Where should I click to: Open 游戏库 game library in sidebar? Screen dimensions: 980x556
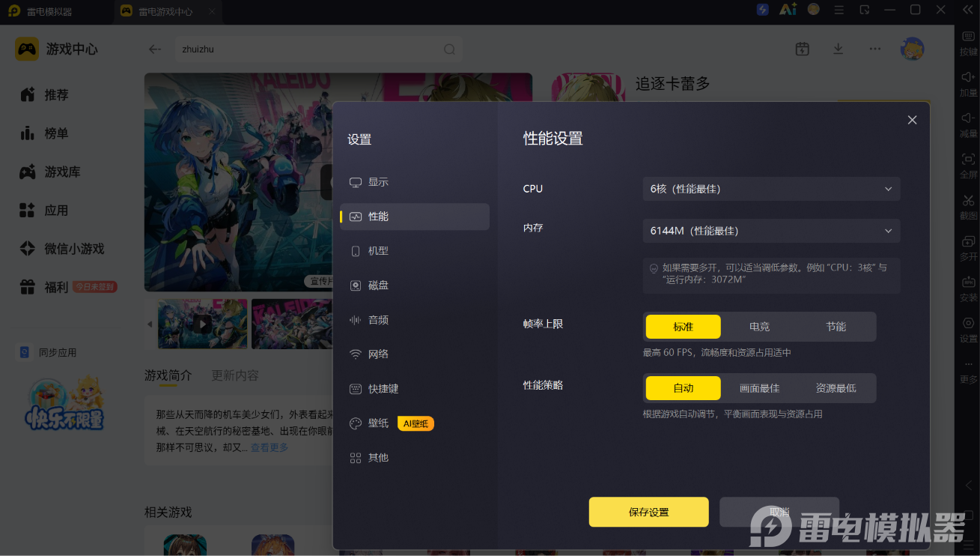click(x=49, y=172)
